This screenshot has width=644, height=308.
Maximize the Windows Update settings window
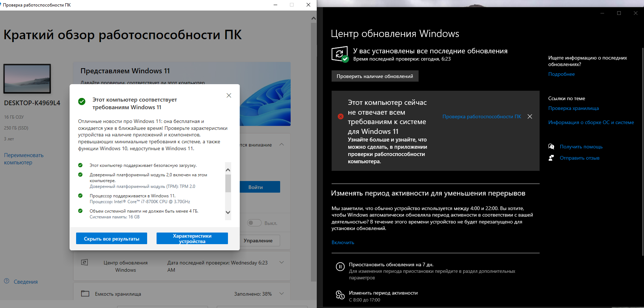(x=619, y=13)
